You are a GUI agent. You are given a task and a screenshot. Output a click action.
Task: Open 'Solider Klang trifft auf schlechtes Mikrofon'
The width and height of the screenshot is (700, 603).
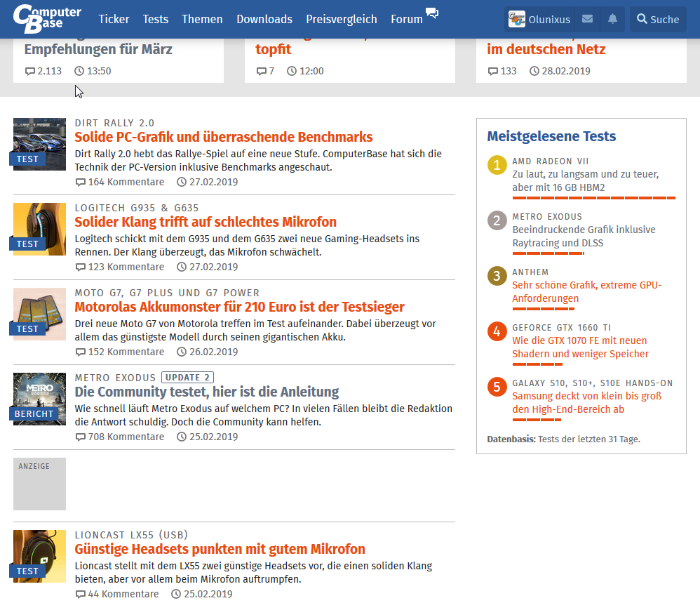(x=206, y=222)
